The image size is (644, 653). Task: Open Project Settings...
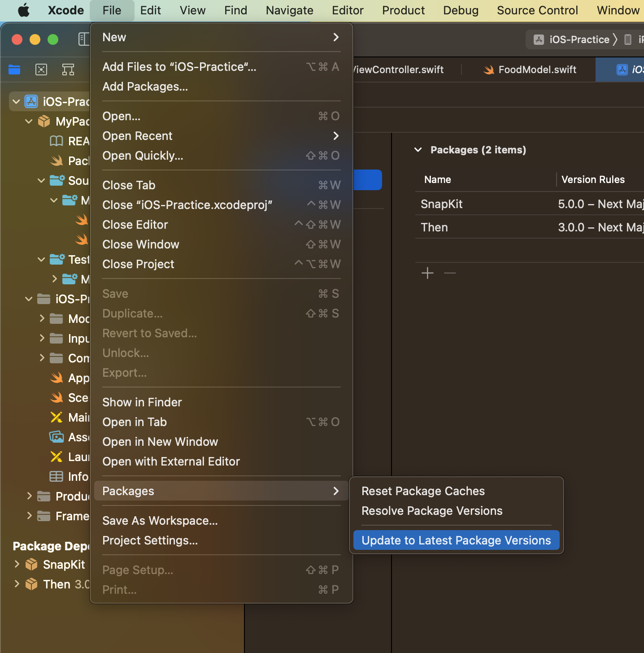[222, 540]
